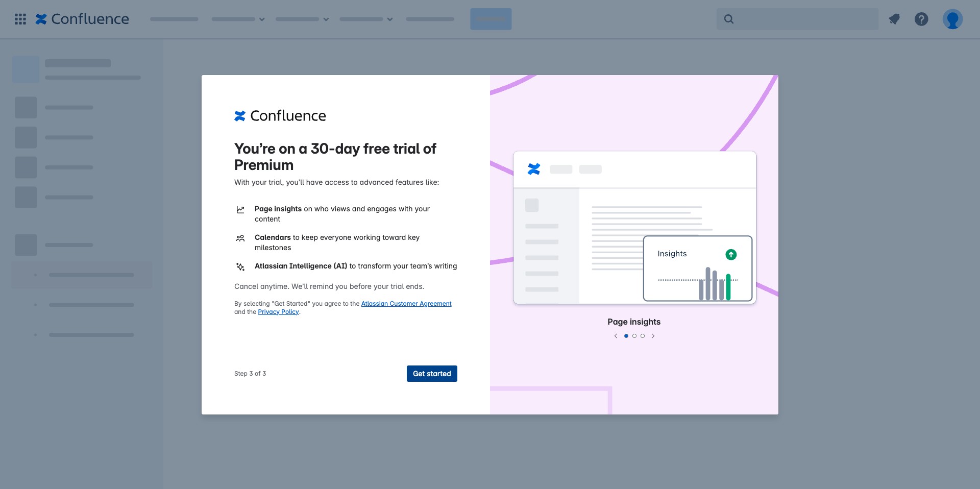Click the "Step 3 of 3" text
The image size is (980, 489).
pyautogui.click(x=250, y=374)
